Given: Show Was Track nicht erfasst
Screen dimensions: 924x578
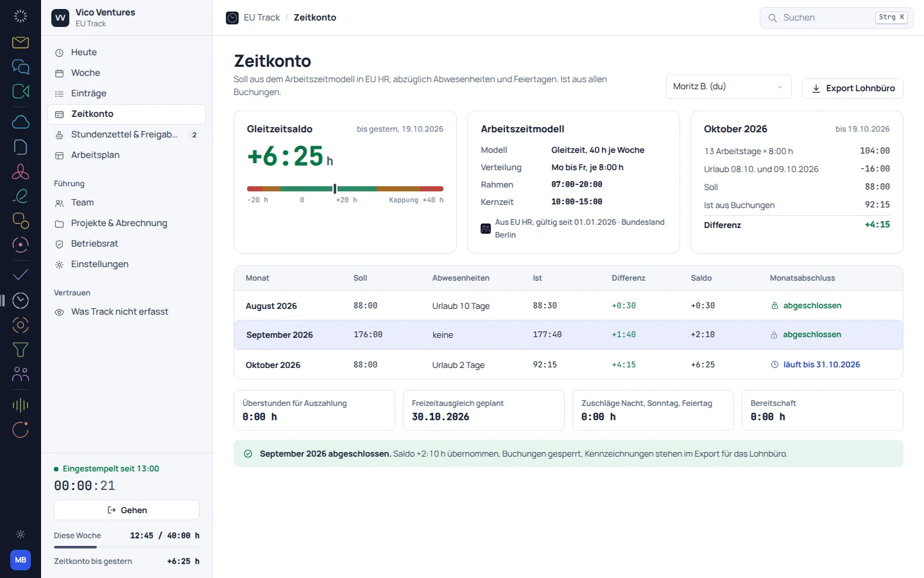Looking at the screenshot, I should pos(126,312).
